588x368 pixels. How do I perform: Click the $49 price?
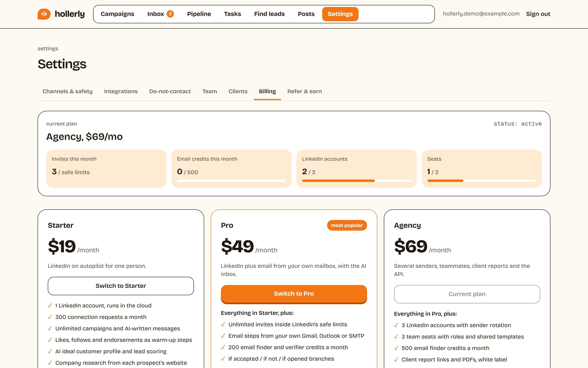coord(237,246)
